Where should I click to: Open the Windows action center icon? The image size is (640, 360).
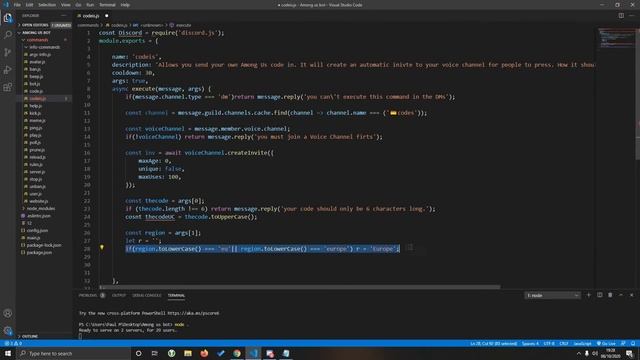pyautogui.click(x=630, y=353)
